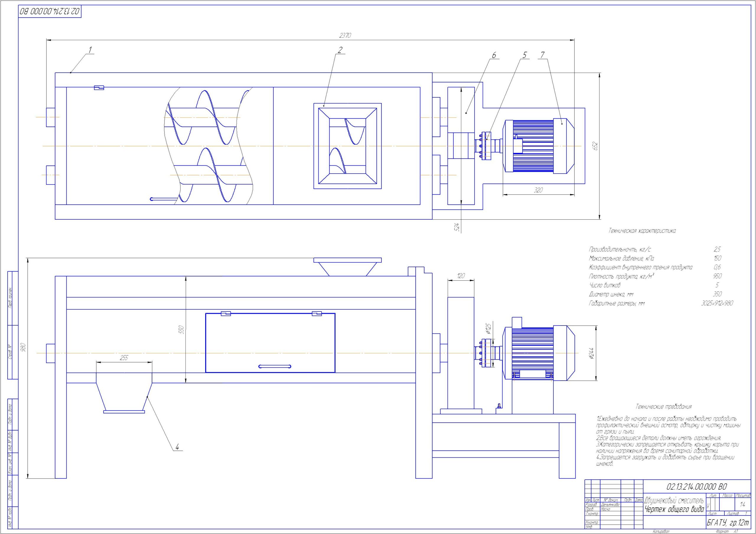Select position callout number 6
This screenshot has height=534, width=756.
(x=494, y=55)
